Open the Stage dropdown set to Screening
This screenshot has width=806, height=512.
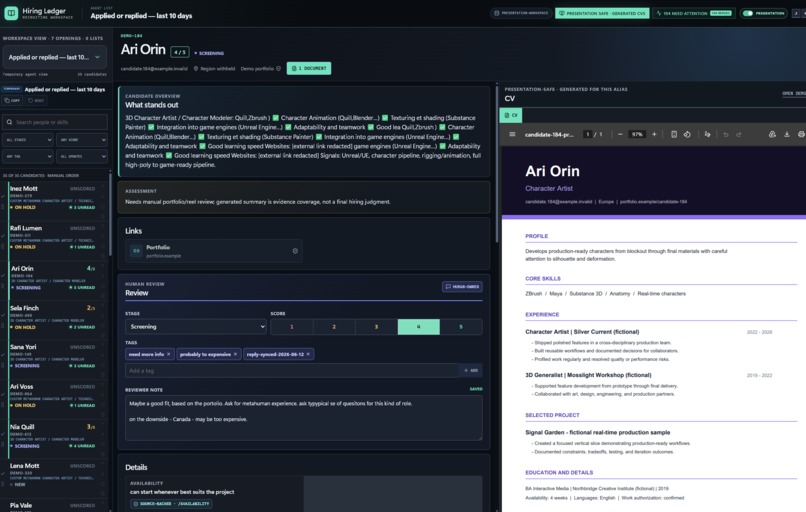click(196, 326)
